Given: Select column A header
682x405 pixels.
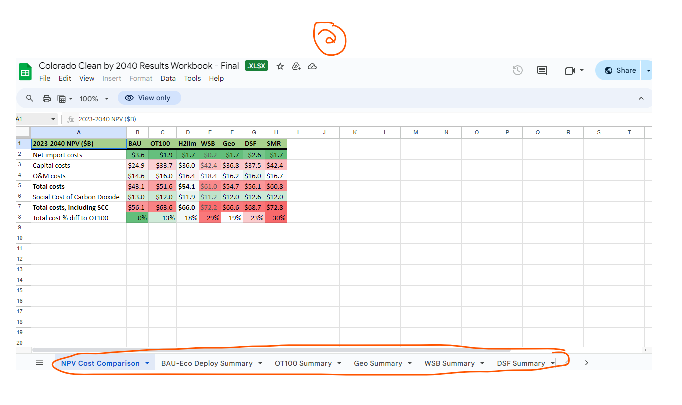Looking at the screenshot, I should 78,132.
